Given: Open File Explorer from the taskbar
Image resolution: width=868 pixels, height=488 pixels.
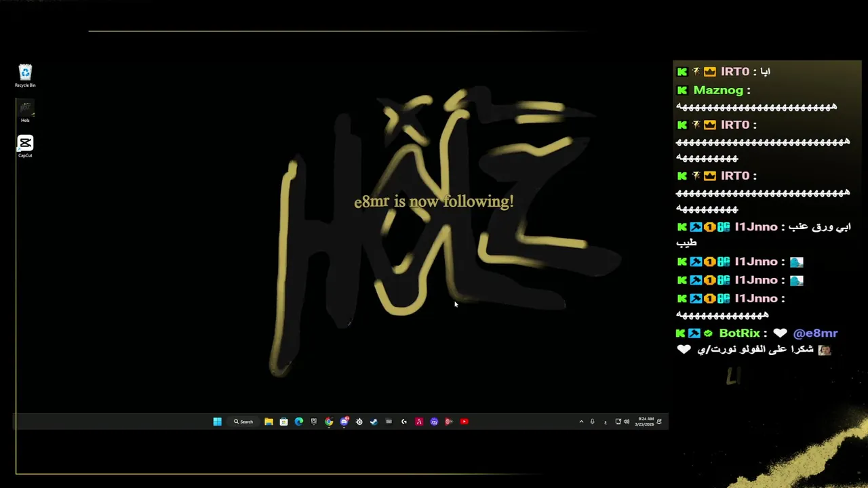Looking at the screenshot, I should [x=269, y=422].
